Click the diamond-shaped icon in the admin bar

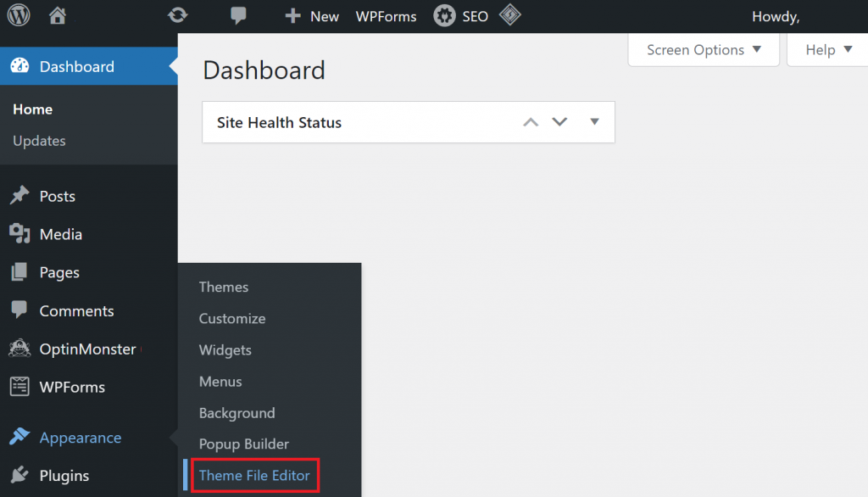tap(509, 15)
